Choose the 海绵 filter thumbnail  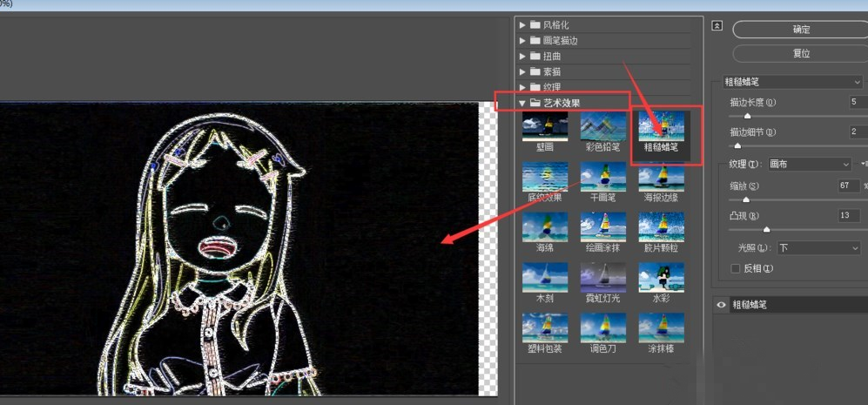pyautogui.click(x=545, y=227)
